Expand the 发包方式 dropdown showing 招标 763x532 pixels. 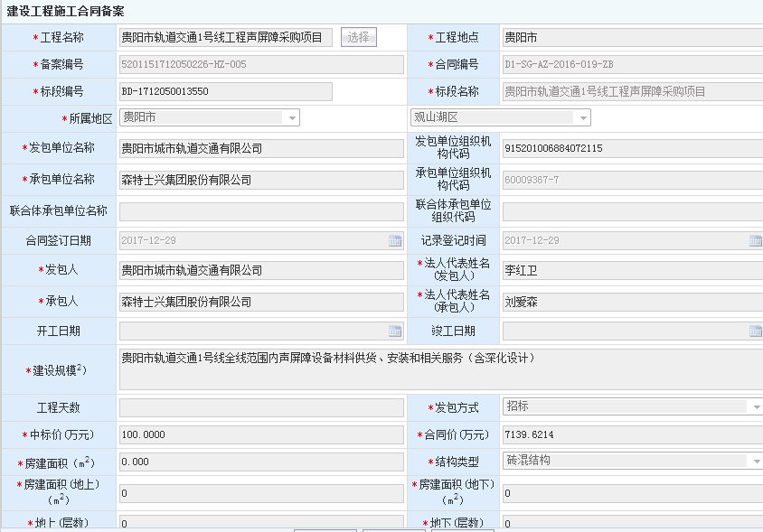click(756, 407)
